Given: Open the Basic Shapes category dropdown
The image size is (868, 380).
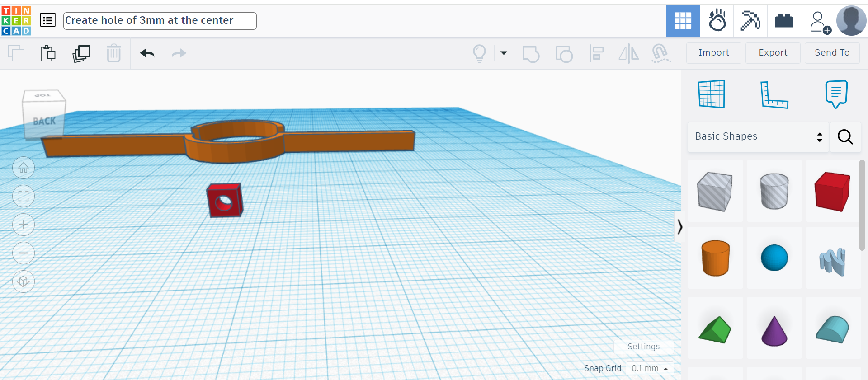Looking at the screenshot, I should 758,136.
